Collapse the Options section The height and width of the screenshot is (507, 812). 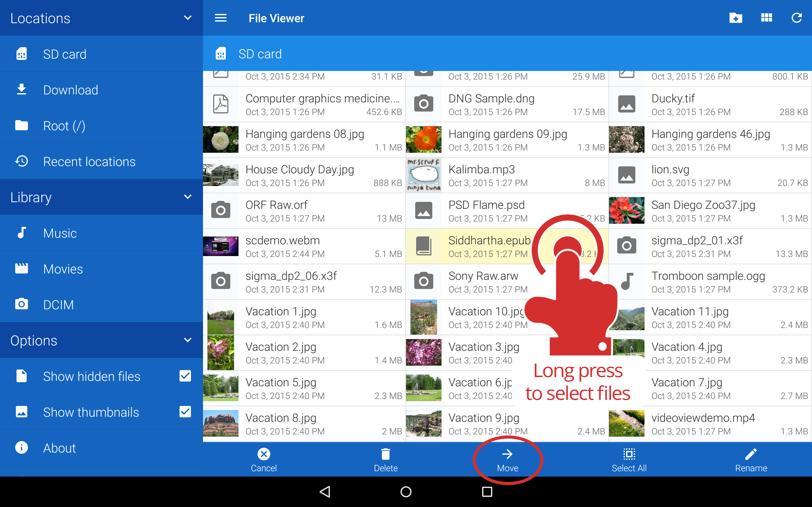pos(188,340)
